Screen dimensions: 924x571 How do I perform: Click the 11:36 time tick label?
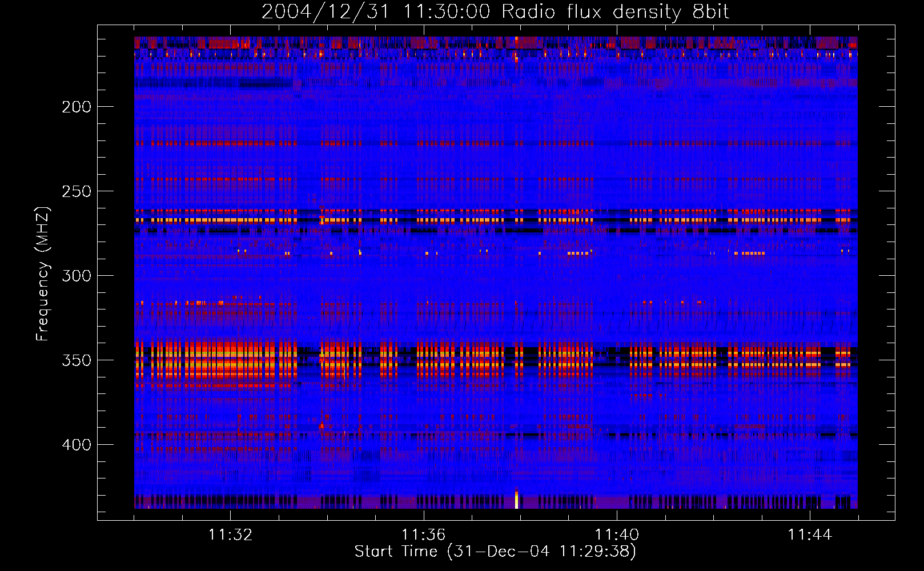[423, 535]
